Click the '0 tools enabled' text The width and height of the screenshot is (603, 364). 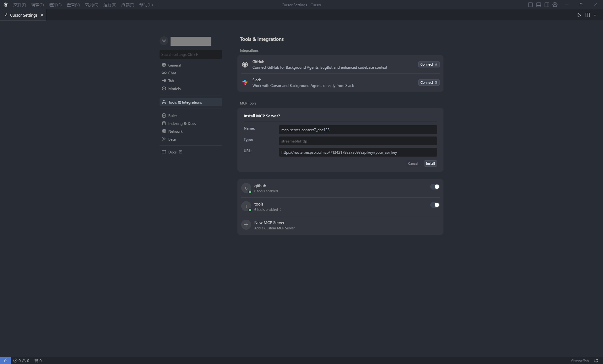(266, 191)
